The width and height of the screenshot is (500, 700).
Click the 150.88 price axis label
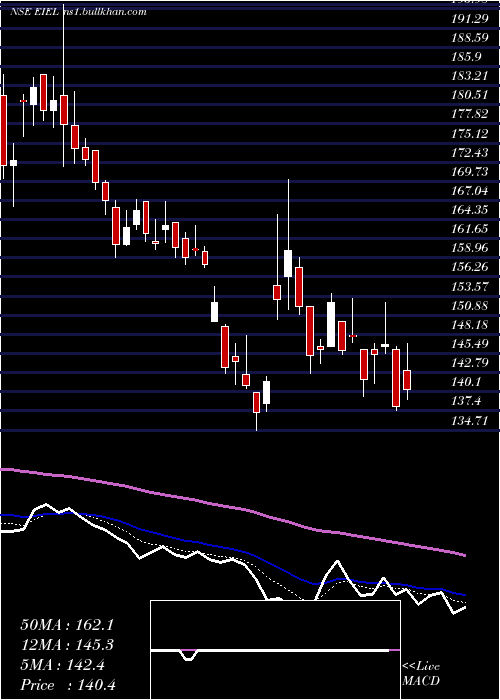[470, 306]
